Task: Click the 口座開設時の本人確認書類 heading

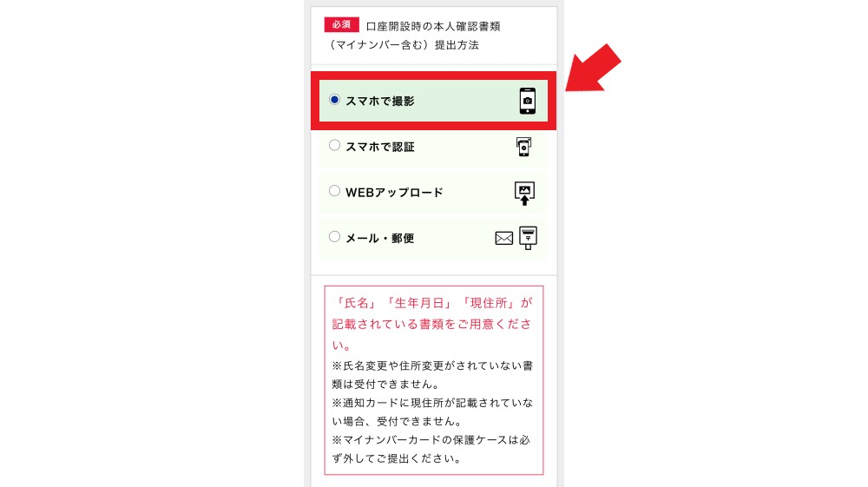Action: [433, 27]
